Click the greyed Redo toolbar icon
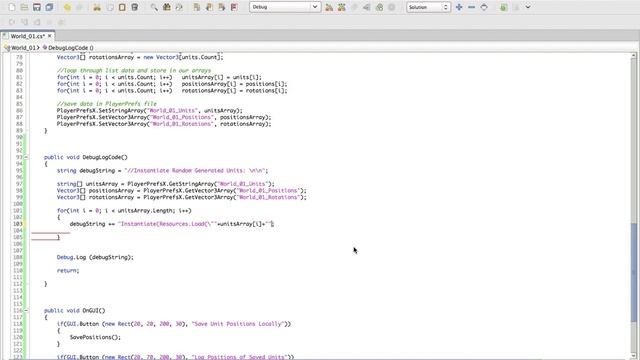640x360 pixels. point(80,7)
